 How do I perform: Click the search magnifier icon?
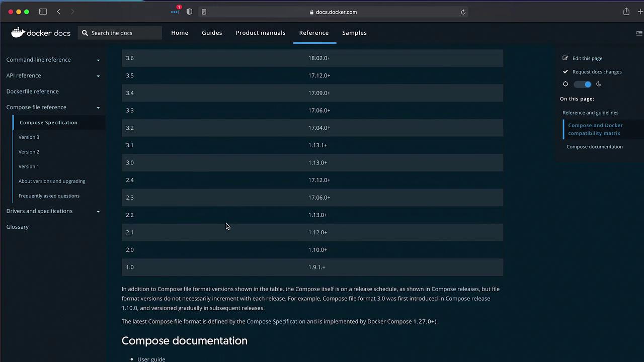tap(85, 33)
